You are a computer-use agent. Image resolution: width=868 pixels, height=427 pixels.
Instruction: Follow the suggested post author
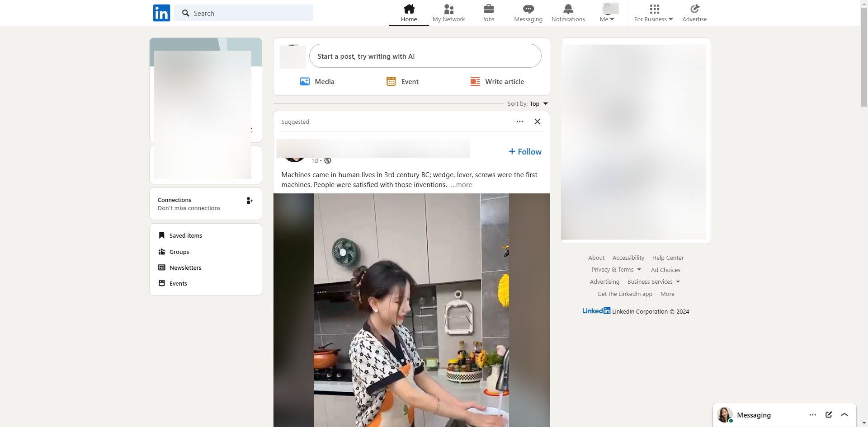[525, 152]
